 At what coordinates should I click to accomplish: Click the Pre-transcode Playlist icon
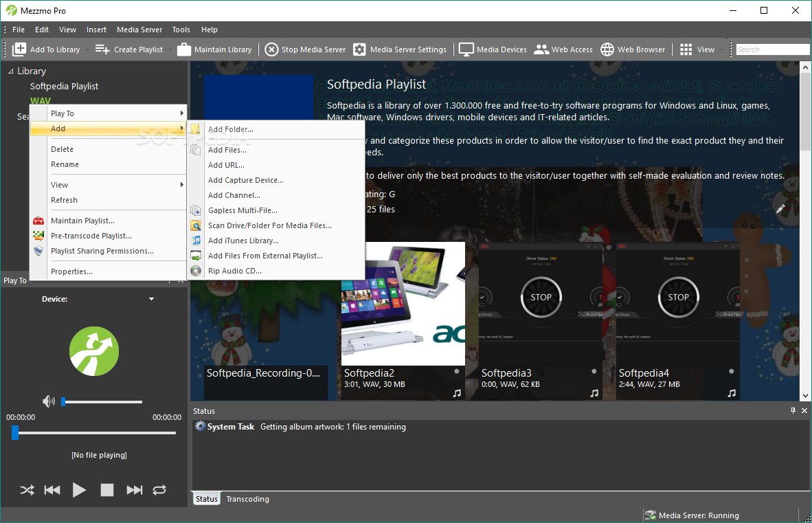(38, 236)
